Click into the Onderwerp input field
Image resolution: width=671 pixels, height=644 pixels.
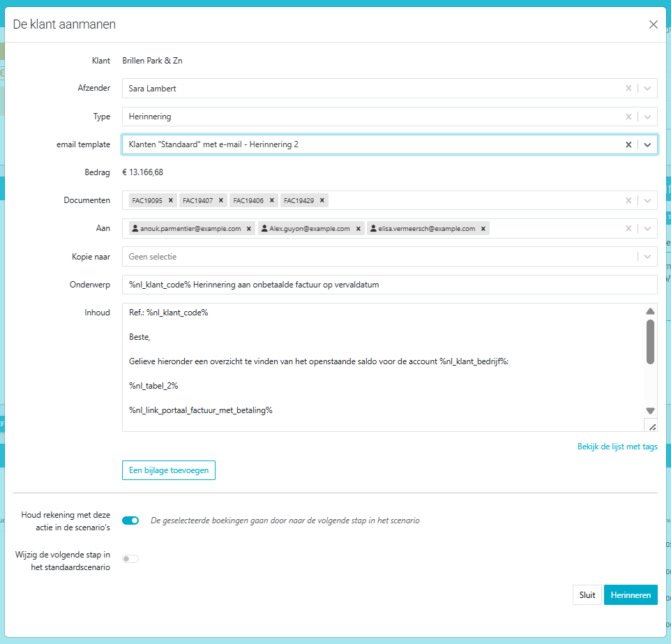click(389, 285)
